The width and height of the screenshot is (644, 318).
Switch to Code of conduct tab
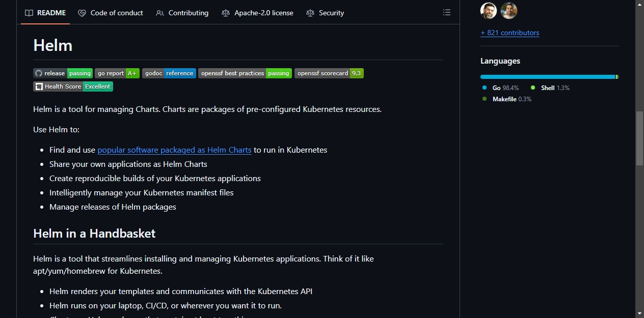(111, 13)
